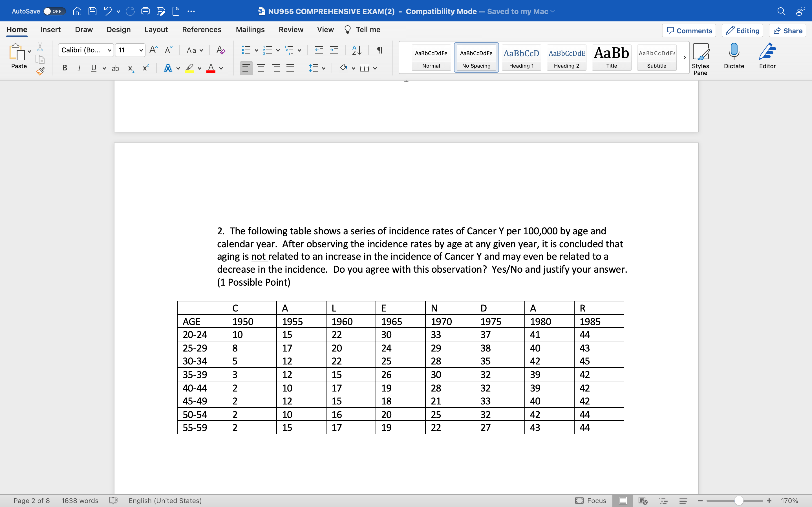Apply subscript formatting
The image size is (812, 507).
tap(130, 69)
